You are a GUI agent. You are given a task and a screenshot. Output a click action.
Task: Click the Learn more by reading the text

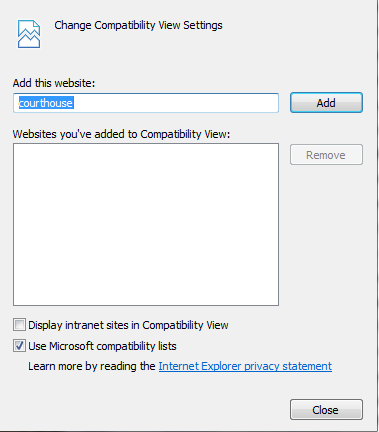coord(92,366)
